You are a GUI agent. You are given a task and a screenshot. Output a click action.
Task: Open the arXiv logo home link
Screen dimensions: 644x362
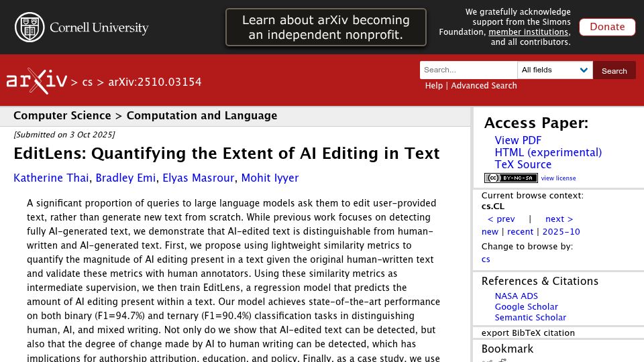coord(36,81)
